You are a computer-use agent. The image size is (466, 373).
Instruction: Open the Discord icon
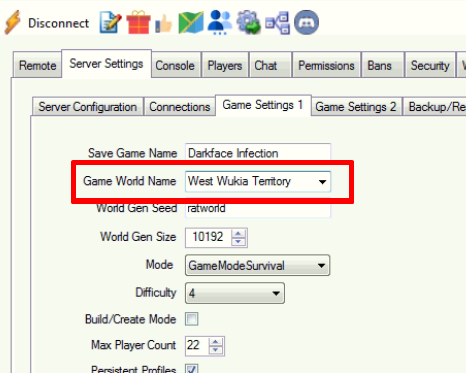point(306,23)
